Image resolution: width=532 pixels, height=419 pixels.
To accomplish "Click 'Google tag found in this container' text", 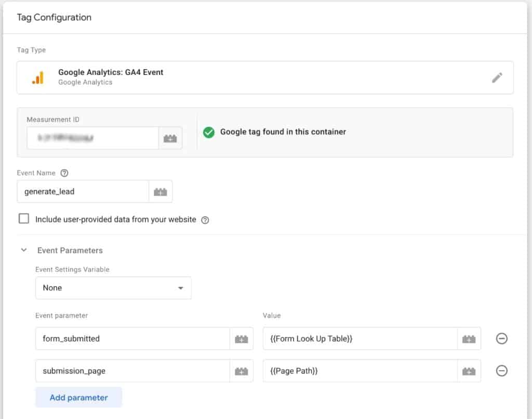I will (283, 132).
